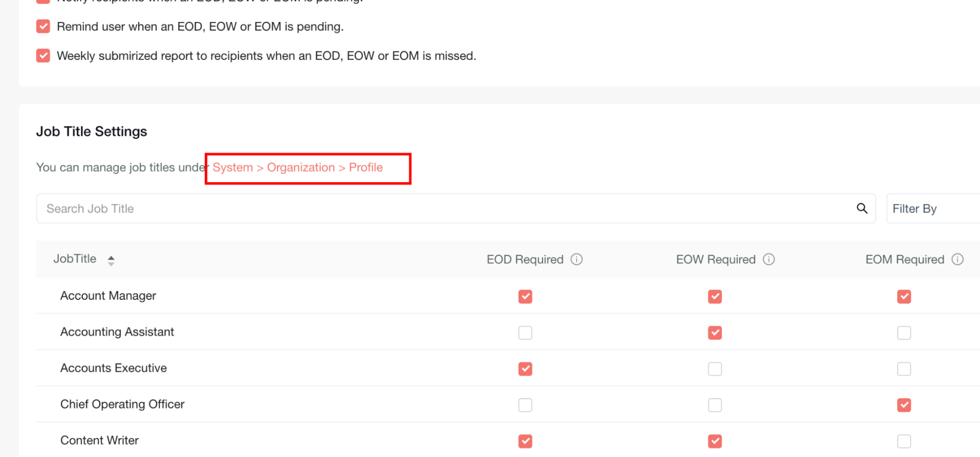Uncheck EOM Required for Chief Operating Officer

[x=904, y=405]
